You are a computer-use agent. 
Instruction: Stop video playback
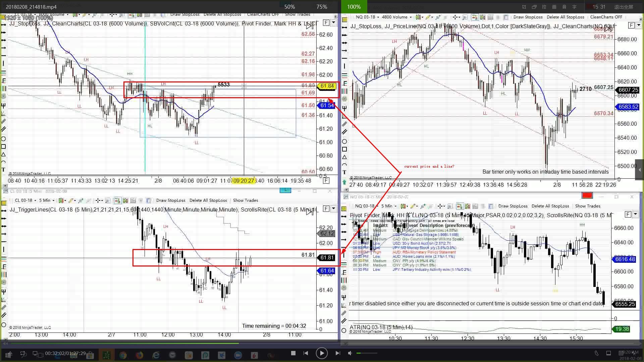point(293,353)
